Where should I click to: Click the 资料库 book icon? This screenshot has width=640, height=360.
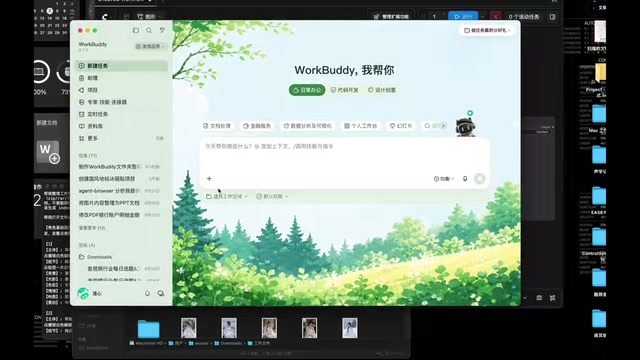pos(82,126)
